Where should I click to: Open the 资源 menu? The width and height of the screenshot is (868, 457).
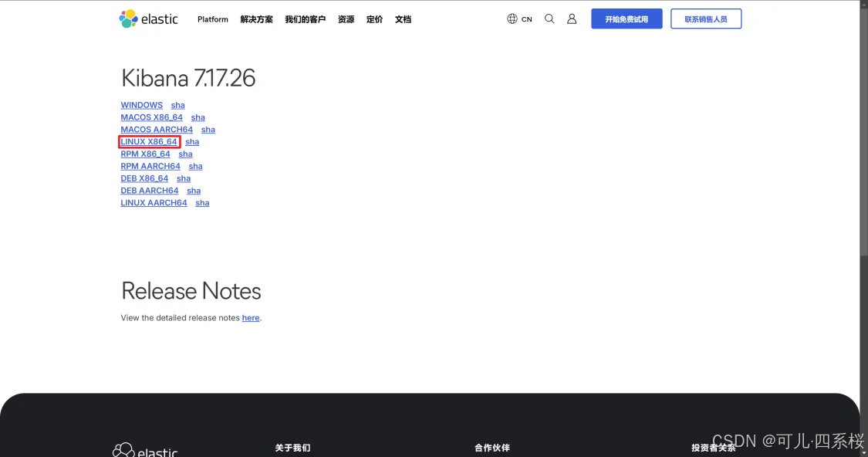[346, 19]
